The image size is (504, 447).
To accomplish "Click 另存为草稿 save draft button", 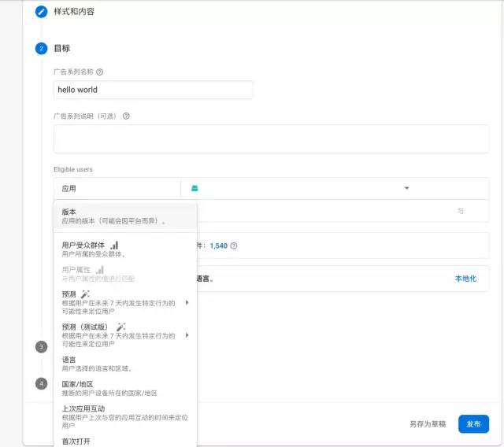I will pos(428,424).
